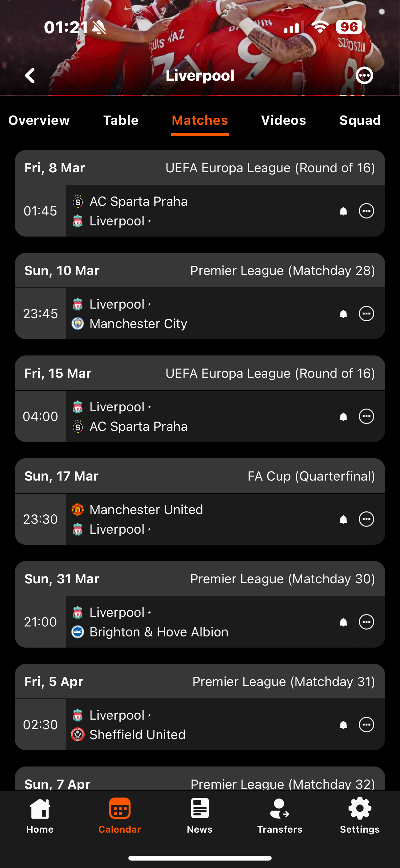Screen dimensions: 400x868
Task: Open the Table tab
Action: point(121,120)
